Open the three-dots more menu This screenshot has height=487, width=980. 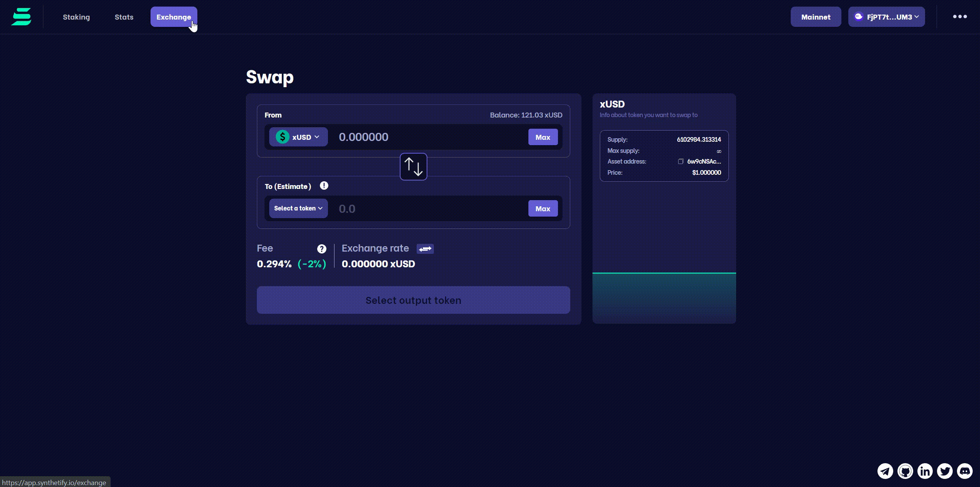(x=960, y=17)
